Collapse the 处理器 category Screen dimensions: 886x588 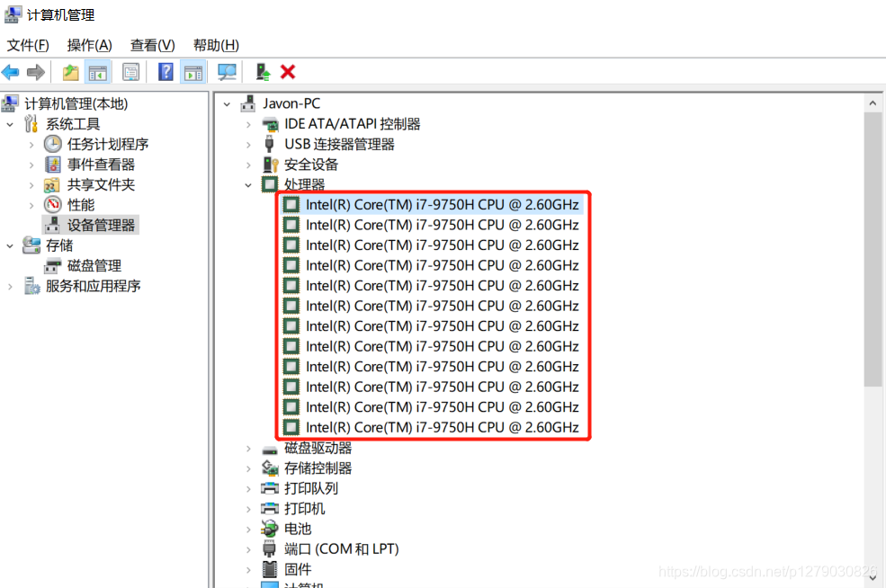pos(248,184)
